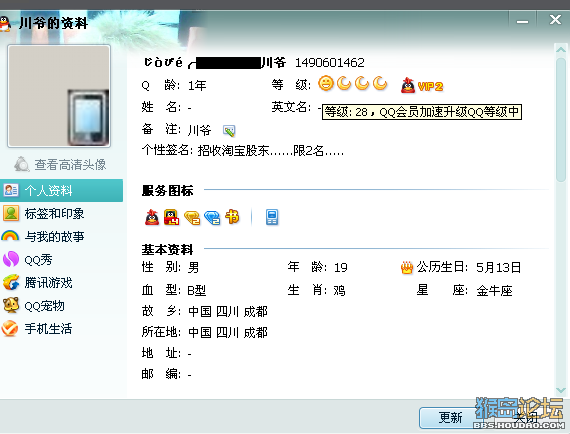Open the profile avatar picture
This screenshot has height=434, width=570.
(x=59, y=96)
